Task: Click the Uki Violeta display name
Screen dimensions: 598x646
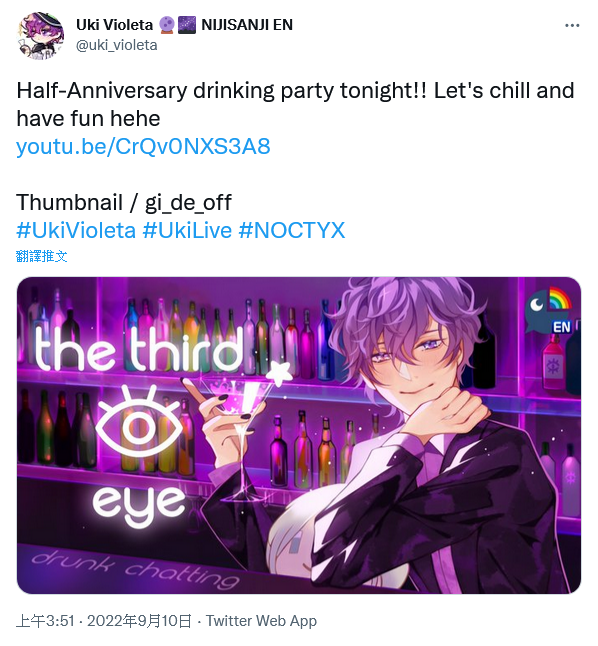Action: [115, 25]
